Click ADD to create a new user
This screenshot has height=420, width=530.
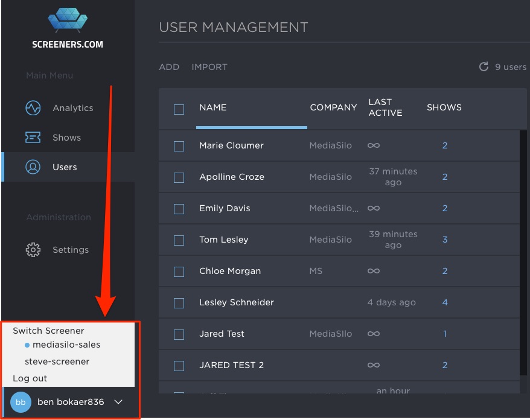click(169, 67)
